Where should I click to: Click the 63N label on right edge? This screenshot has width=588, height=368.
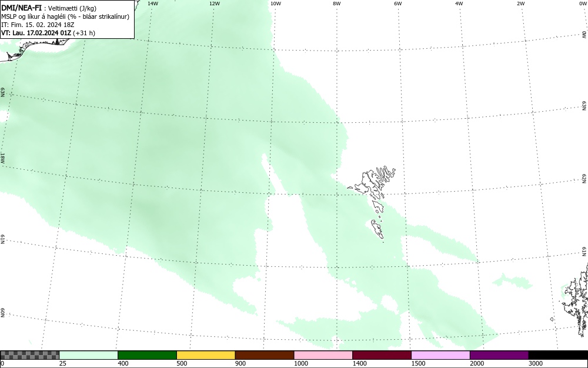584,106
